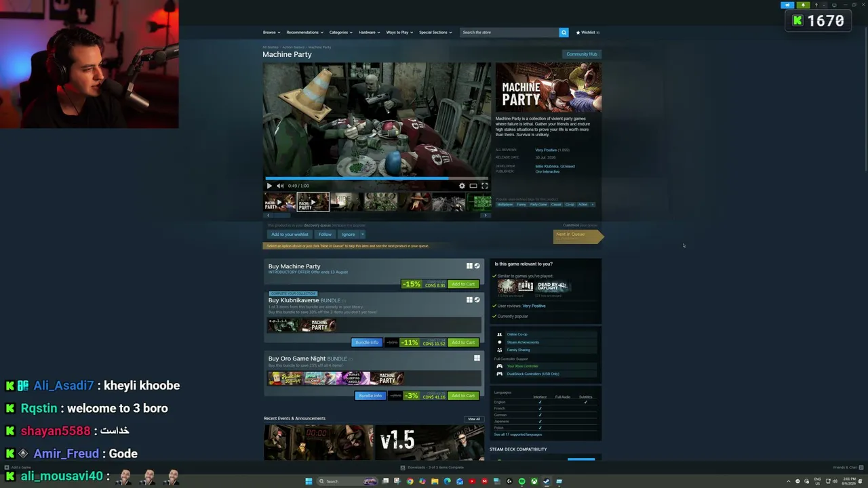See all 17 supported languages

[x=517, y=434]
